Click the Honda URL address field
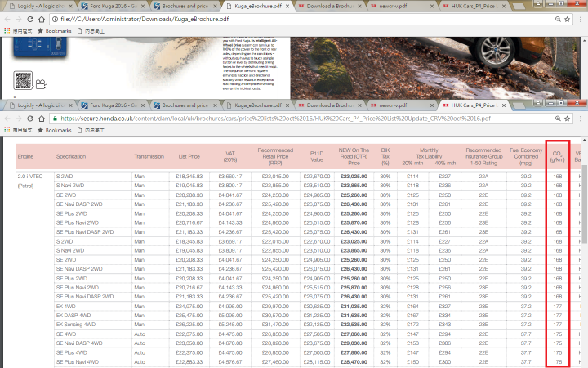 [x=305, y=119]
